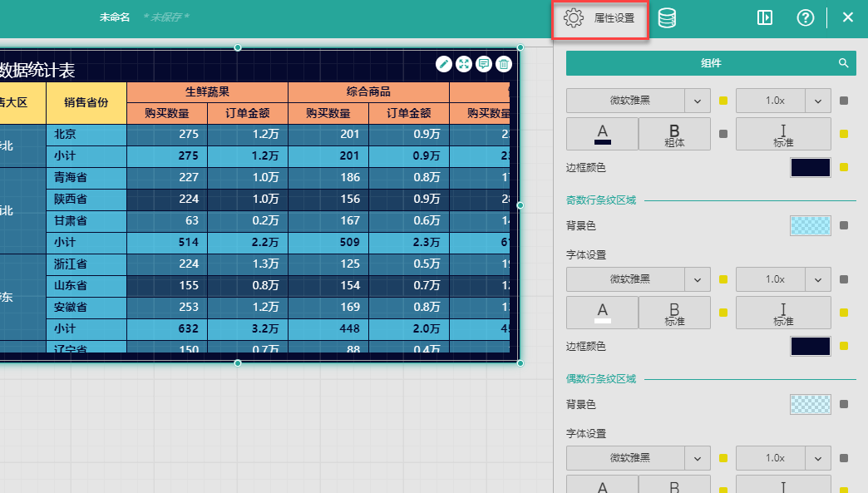
Task: Click the search magnifier in 组件 bar
Action: pos(843,63)
